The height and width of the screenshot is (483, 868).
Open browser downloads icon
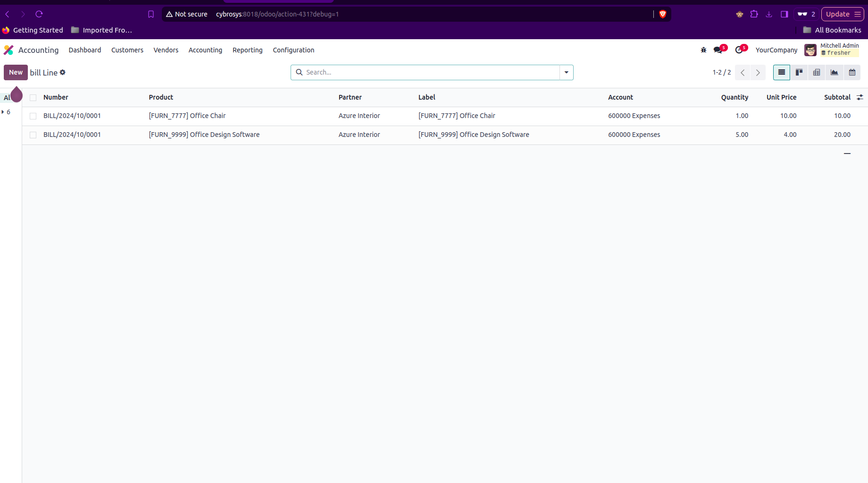(x=769, y=14)
